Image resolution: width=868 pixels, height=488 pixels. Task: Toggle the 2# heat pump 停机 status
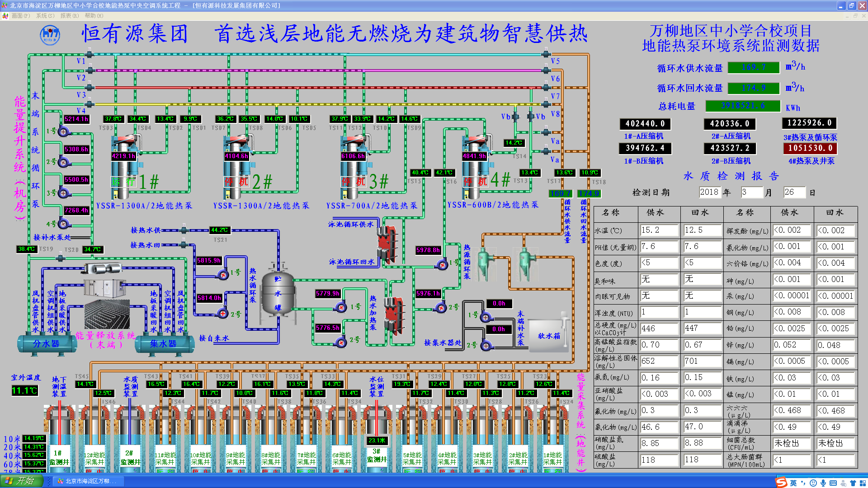tap(236, 182)
